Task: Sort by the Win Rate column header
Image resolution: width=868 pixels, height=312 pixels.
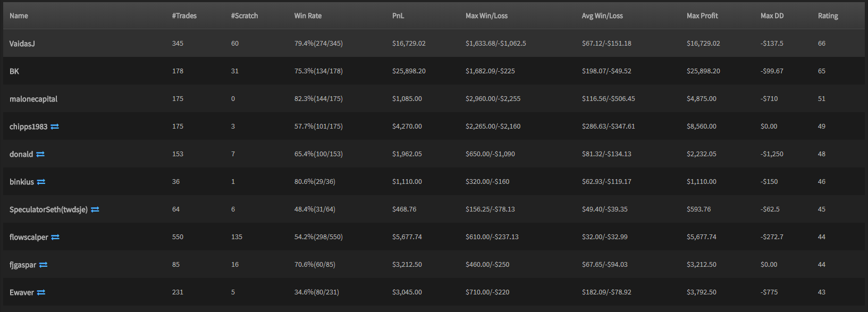Action: pos(308,16)
